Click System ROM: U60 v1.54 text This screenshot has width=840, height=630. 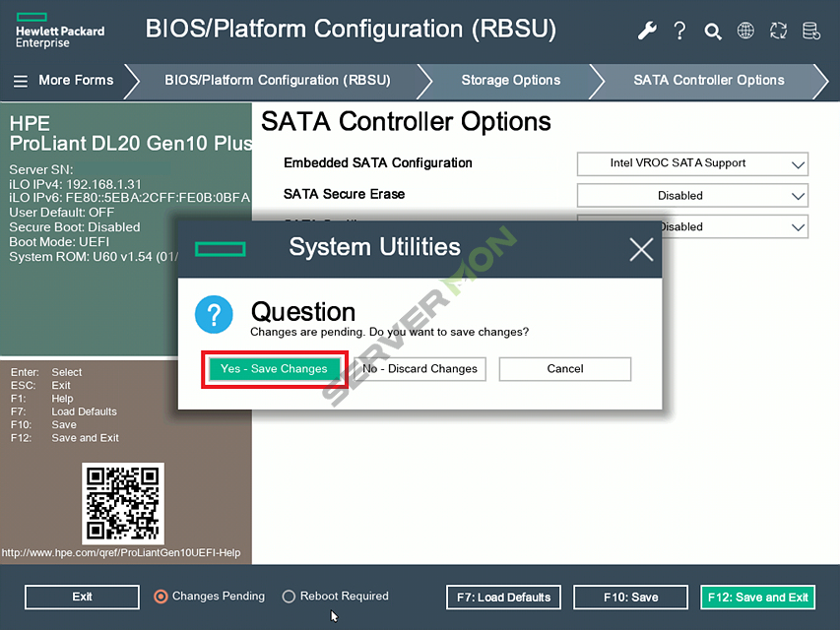pyautogui.click(x=94, y=257)
